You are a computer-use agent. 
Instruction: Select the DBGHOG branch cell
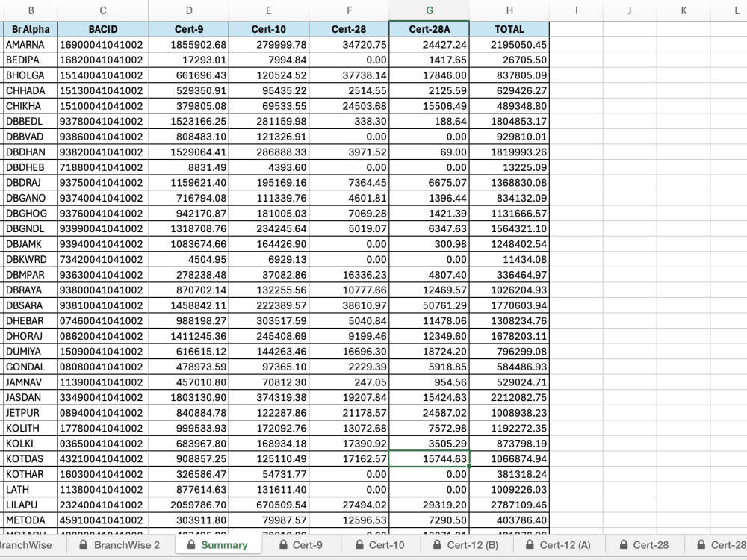31,214
